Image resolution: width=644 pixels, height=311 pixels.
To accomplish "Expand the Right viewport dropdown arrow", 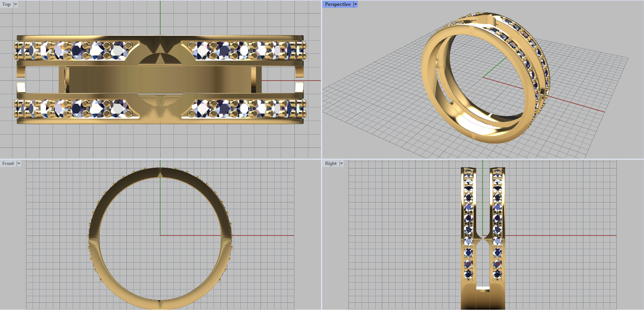I will 341,164.
